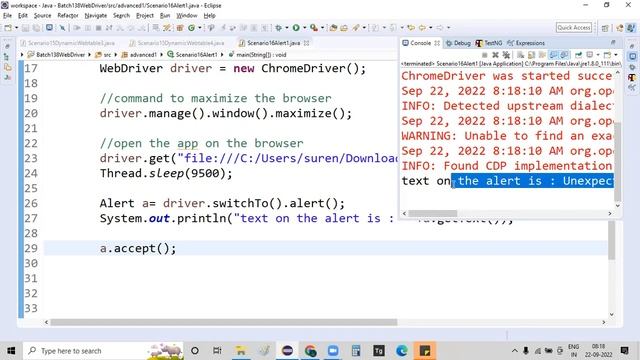Open the File menu

point(7,16)
